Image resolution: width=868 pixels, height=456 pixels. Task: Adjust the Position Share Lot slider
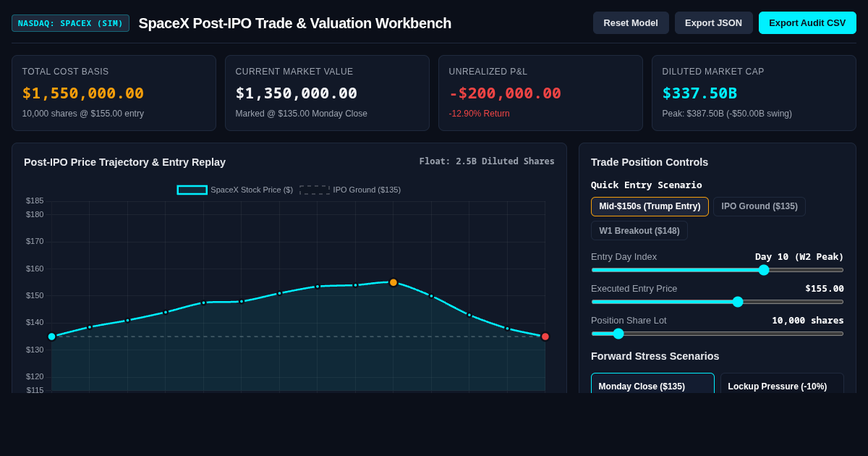pyautogui.click(x=718, y=334)
